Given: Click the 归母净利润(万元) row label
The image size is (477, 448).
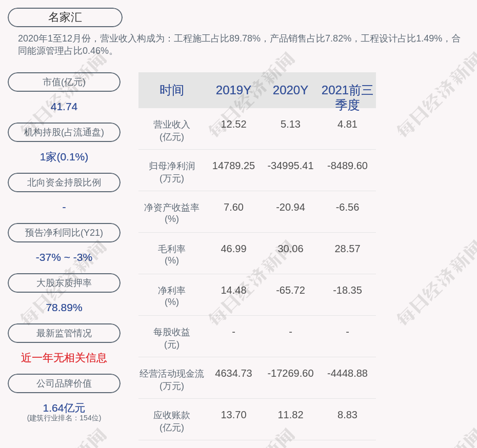Looking at the screenshot, I should [x=172, y=172].
